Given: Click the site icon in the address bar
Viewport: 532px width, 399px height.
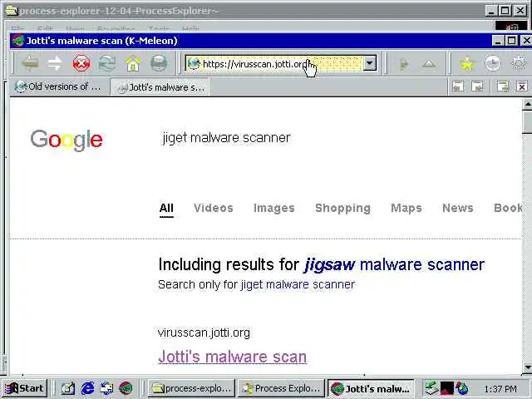Looking at the screenshot, I should [194, 63].
